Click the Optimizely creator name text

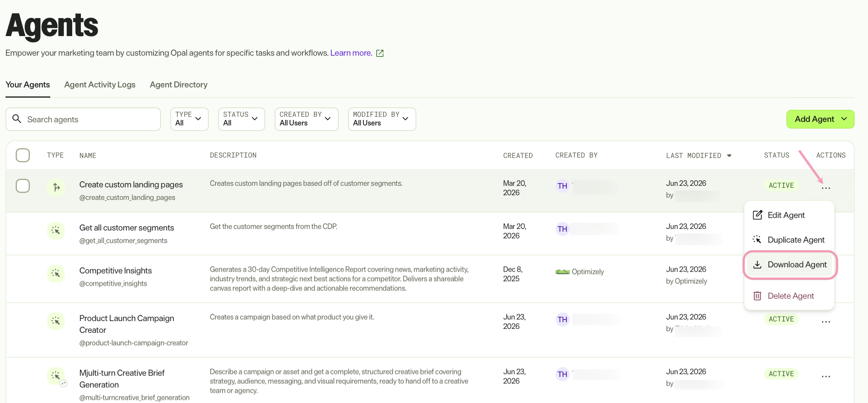(x=588, y=272)
